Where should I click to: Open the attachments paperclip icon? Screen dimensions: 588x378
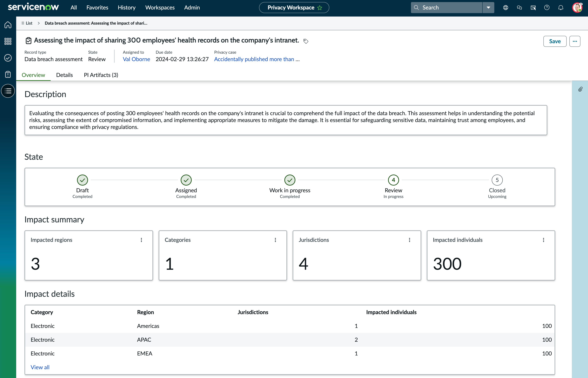[580, 89]
